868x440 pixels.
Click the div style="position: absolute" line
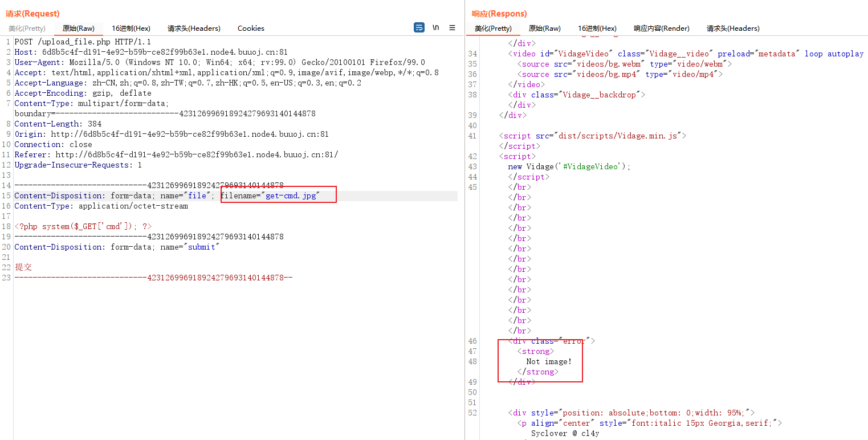pos(631,413)
